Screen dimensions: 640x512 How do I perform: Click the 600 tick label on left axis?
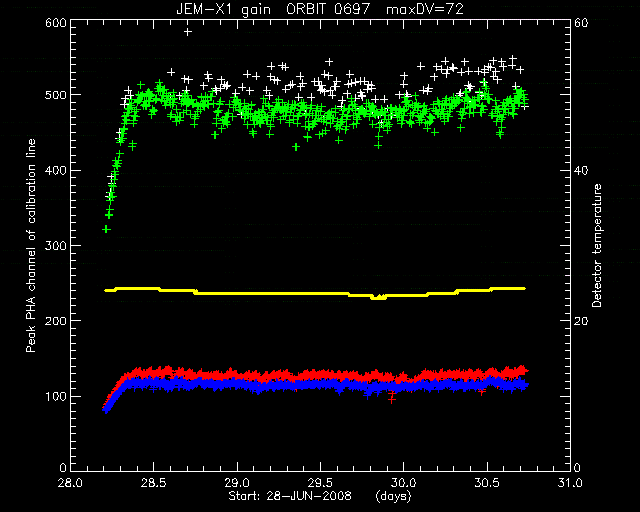tap(56, 22)
